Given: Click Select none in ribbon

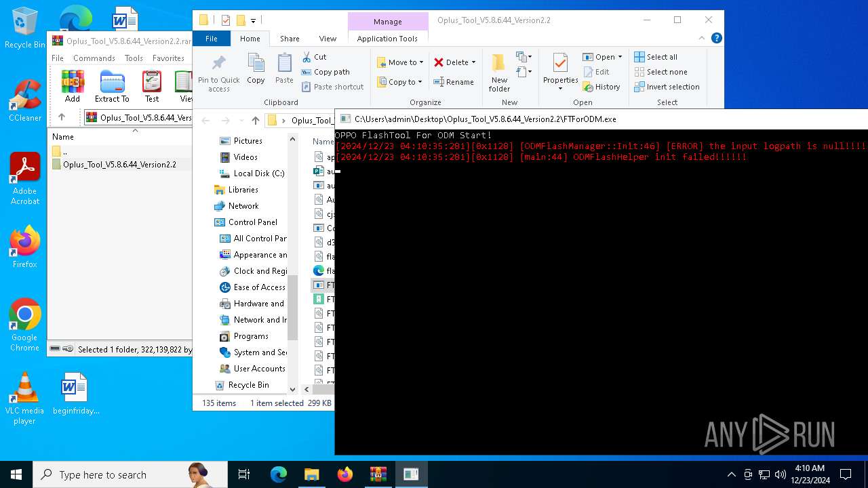Looking at the screenshot, I should click(x=660, y=72).
